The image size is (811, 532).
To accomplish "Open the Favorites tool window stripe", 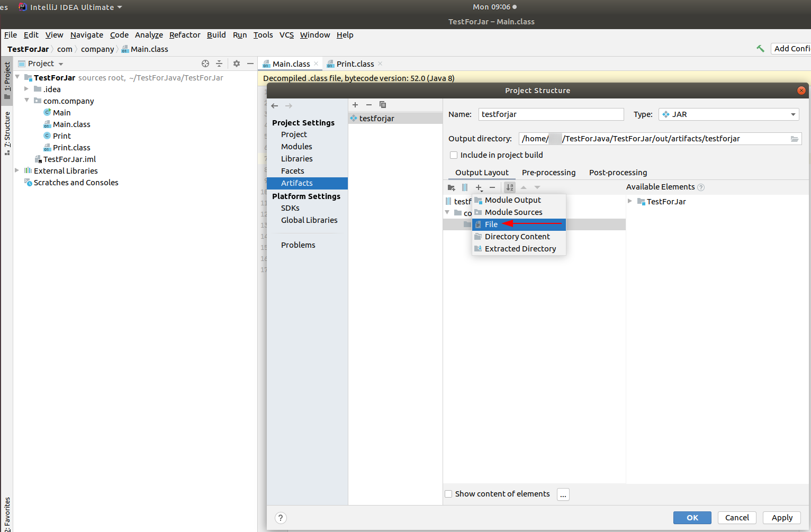I will pos(7,513).
